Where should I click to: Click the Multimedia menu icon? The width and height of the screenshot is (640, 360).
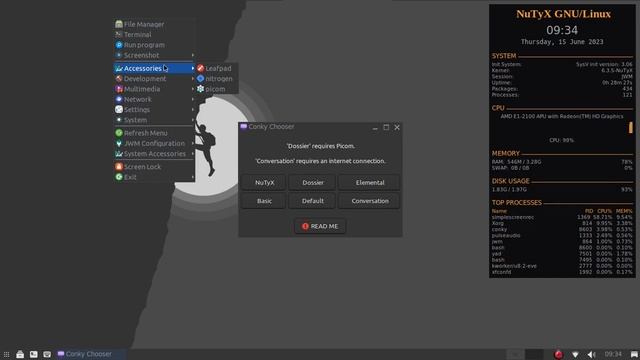(119, 89)
